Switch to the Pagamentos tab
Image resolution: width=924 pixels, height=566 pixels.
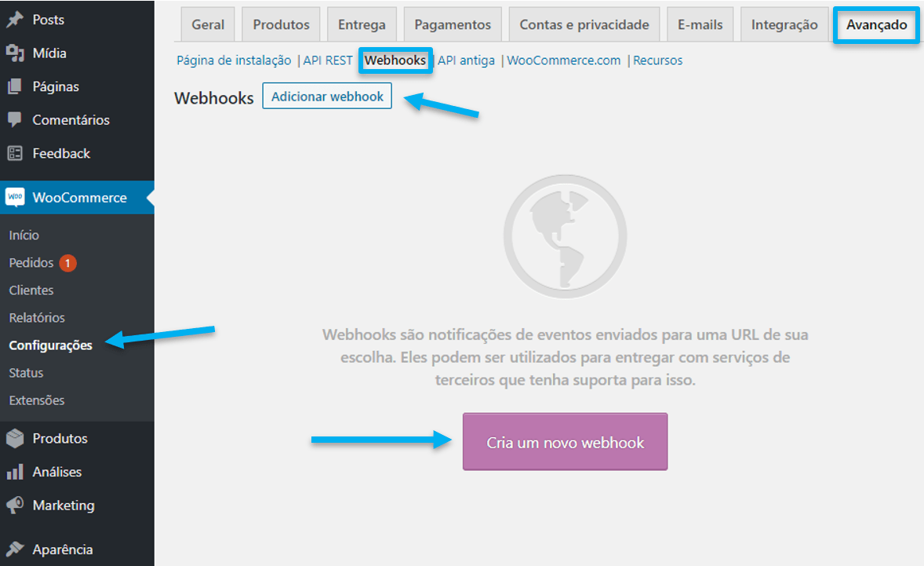tap(452, 24)
